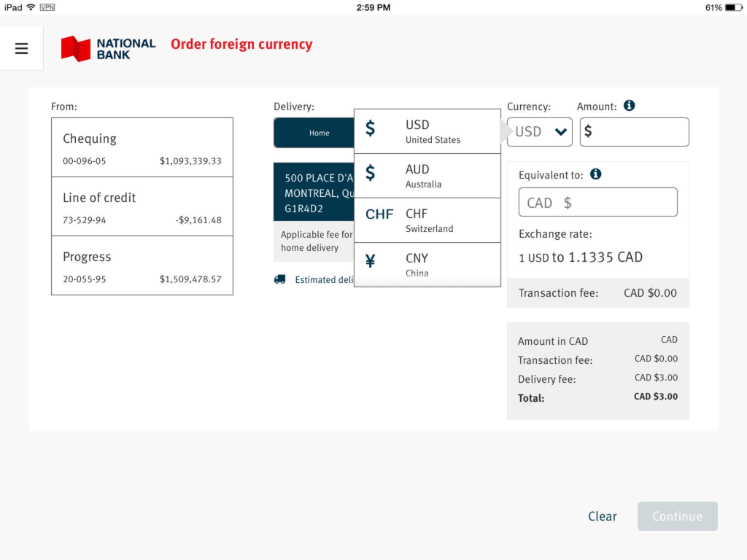This screenshot has height=560, width=747.
Task: Click the dollar symbol icon for AUD
Action: pos(371,173)
